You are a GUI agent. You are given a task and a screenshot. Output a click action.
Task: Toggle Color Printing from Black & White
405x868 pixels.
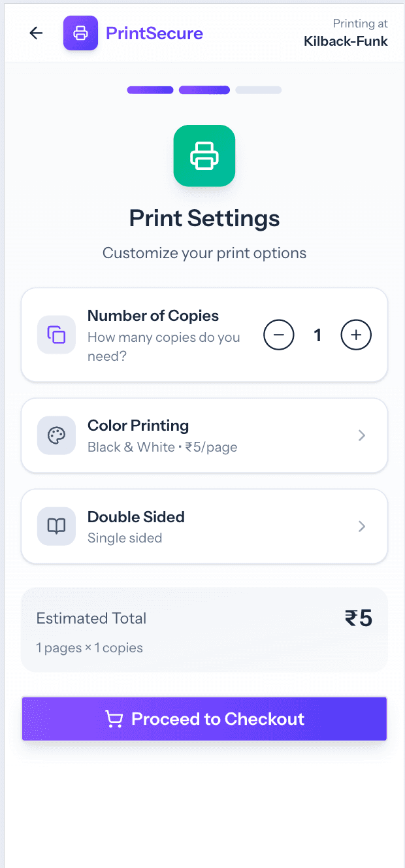(x=204, y=435)
